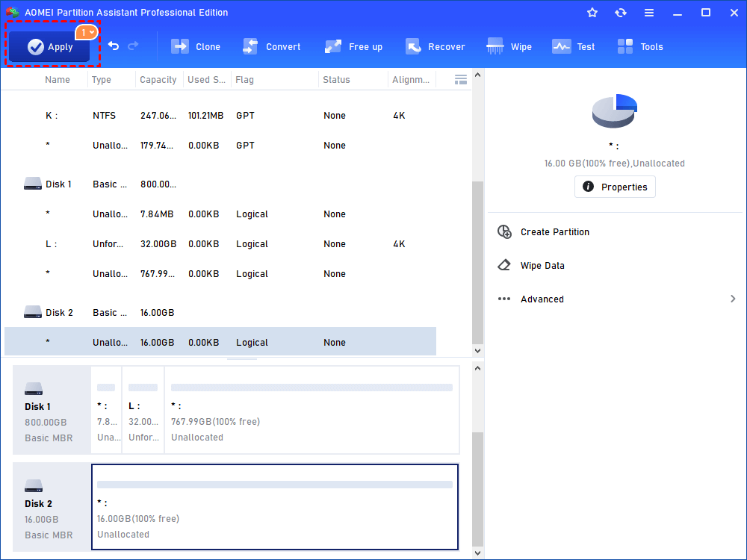Click the Wipe Data eraser icon

coord(504,265)
